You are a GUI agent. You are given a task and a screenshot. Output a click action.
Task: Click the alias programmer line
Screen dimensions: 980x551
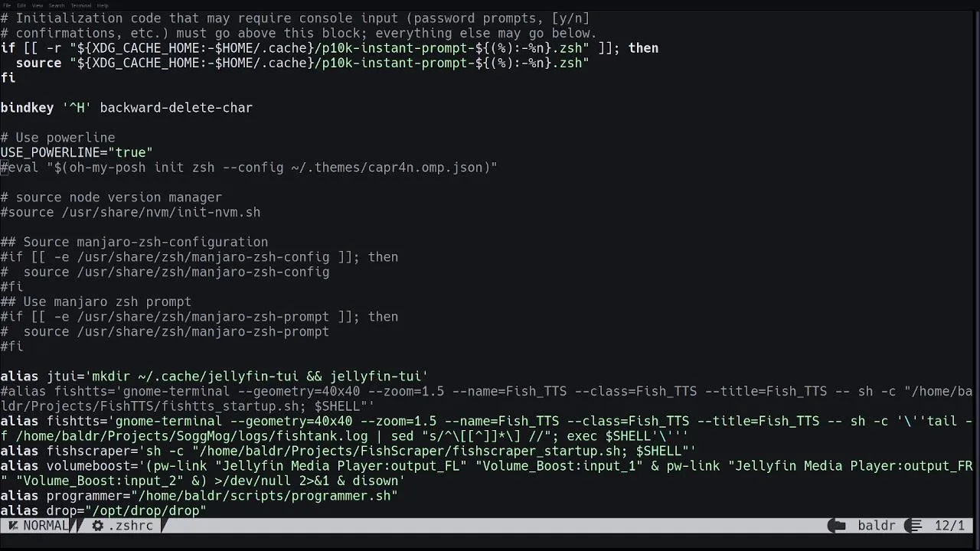[199, 496]
